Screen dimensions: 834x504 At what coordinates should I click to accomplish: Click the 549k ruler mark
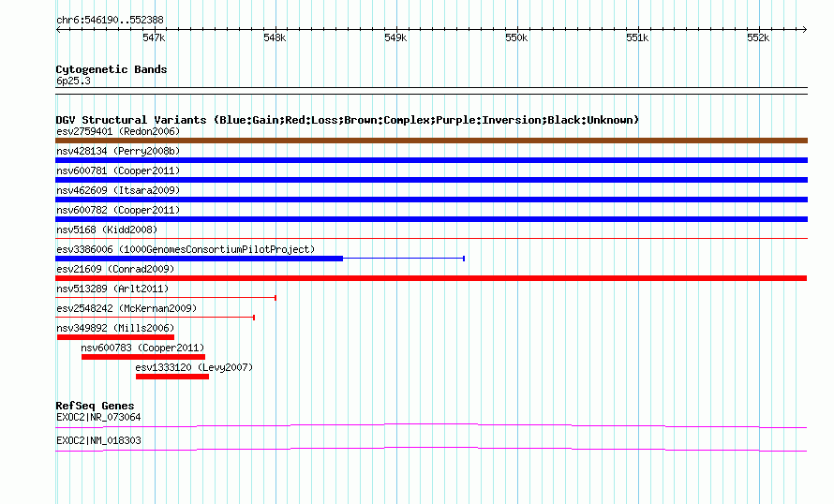coord(395,37)
